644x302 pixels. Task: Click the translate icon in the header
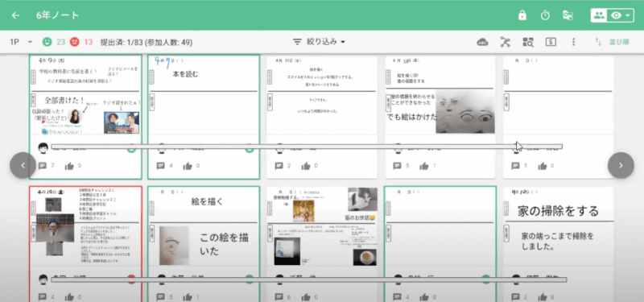(x=568, y=15)
